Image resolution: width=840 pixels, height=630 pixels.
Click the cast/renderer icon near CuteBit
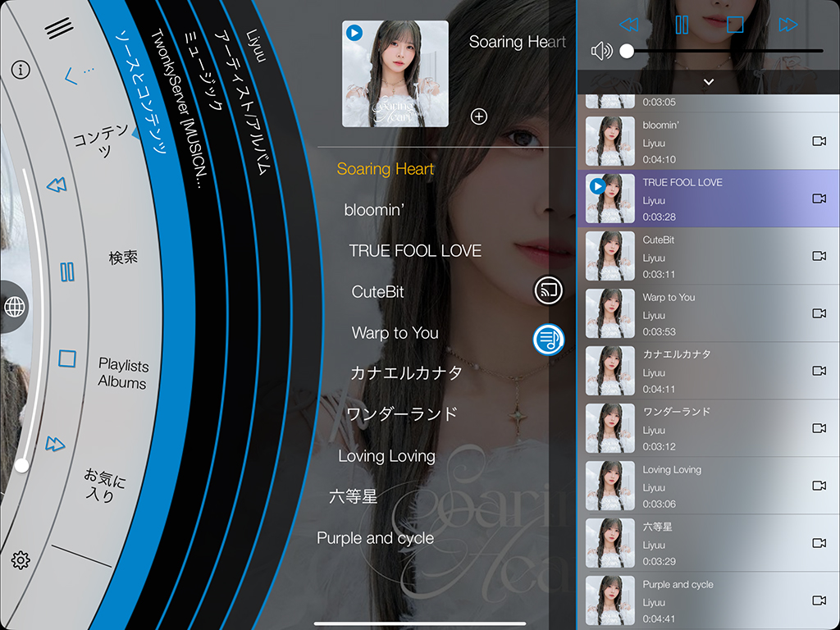coord(549,290)
